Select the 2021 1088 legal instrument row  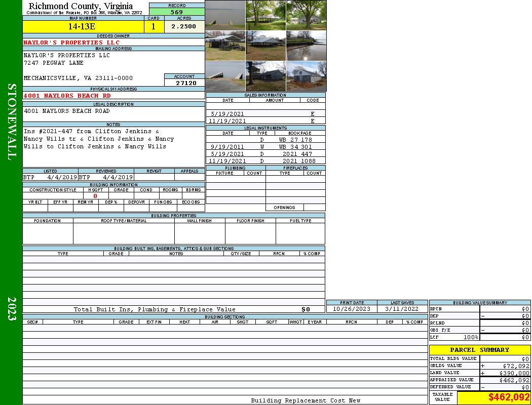click(x=265, y=161)
